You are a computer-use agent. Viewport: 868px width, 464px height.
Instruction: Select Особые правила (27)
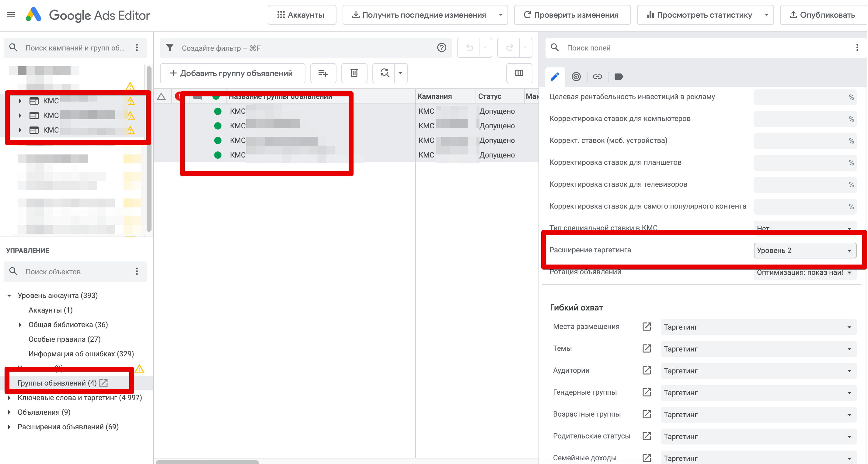[64, 339]
